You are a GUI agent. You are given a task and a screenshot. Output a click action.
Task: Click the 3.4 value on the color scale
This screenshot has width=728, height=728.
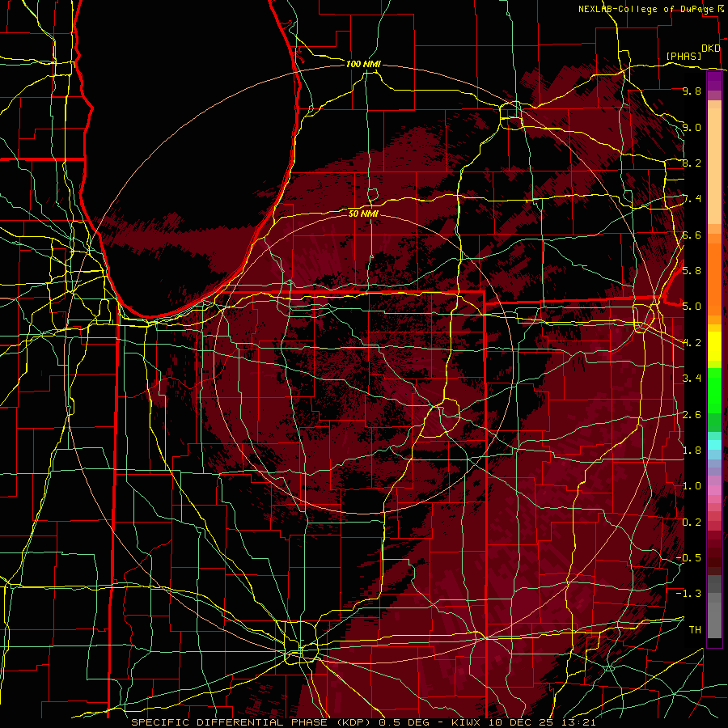[x=692, y=379]
